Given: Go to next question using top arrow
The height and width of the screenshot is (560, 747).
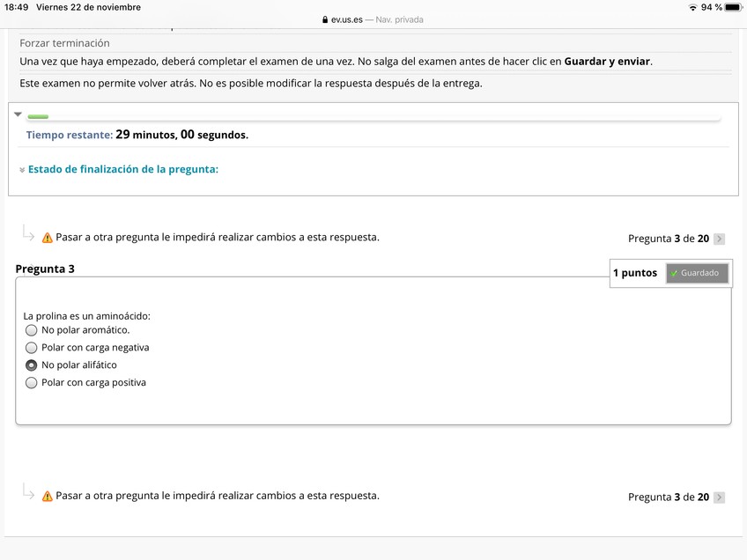Looking at the screenshot, I should click(x=720, y=239).
